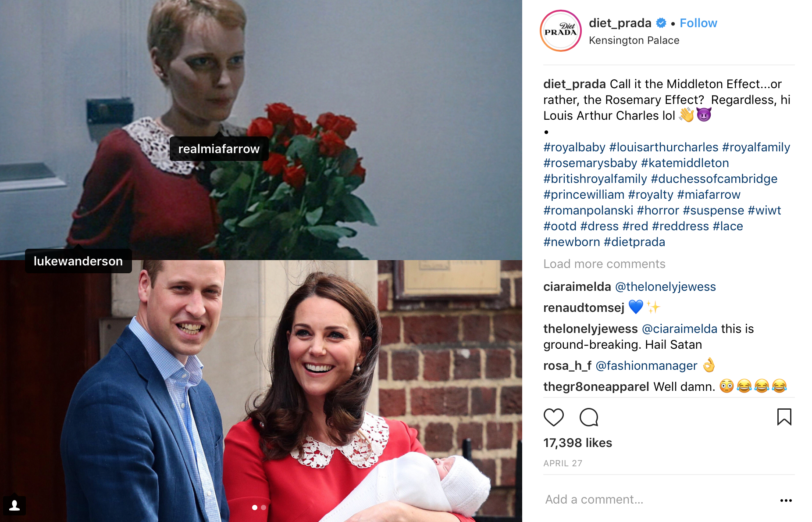Open @fashionmanager mention in comments

(646, 366)
